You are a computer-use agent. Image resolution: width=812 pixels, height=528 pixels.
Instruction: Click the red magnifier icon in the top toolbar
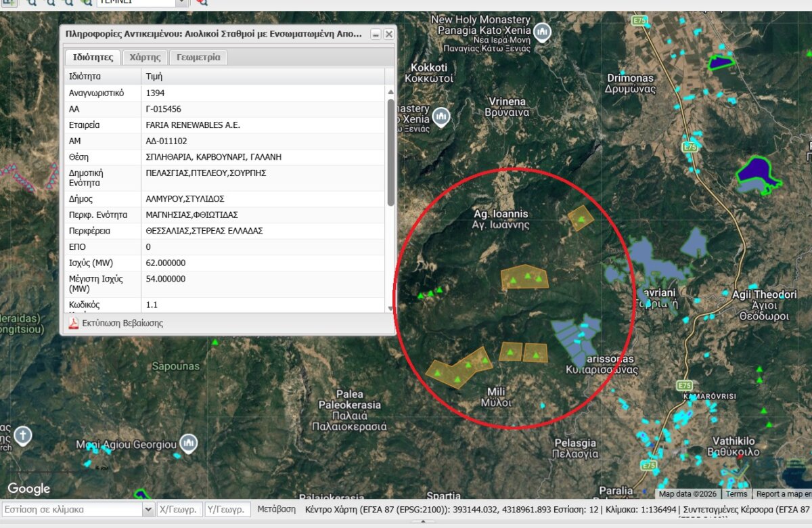(202, 2)
